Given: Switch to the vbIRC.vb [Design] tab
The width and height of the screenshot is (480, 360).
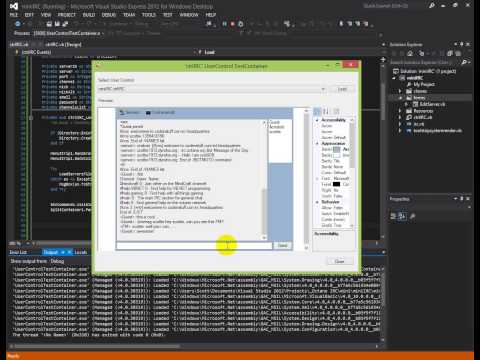Looking at the screenshot, I should (x=63, y=44).
